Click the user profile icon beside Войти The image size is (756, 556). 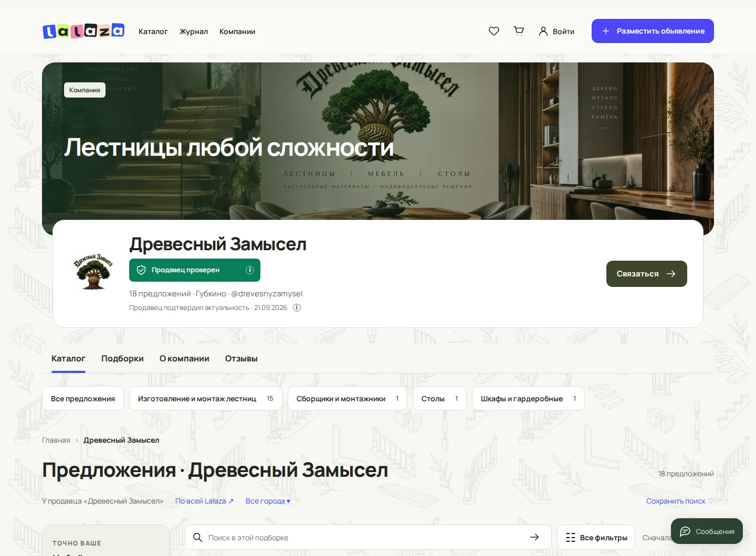543,31
